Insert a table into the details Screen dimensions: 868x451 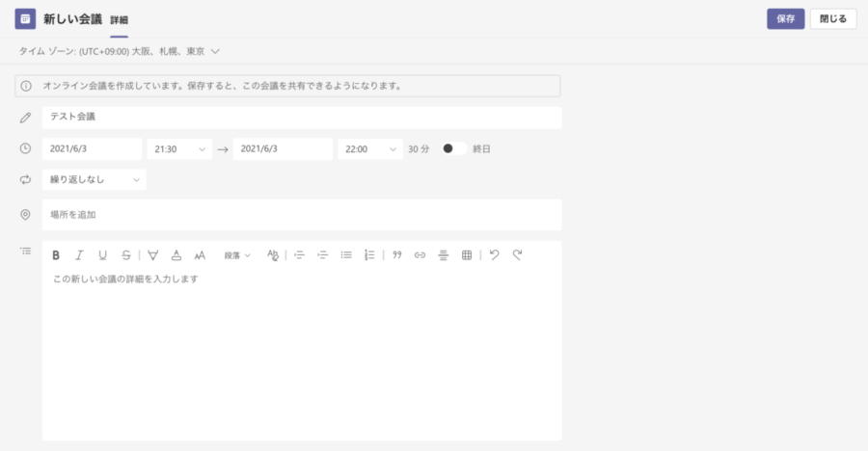pyautogui.click(x=467, y=255)
